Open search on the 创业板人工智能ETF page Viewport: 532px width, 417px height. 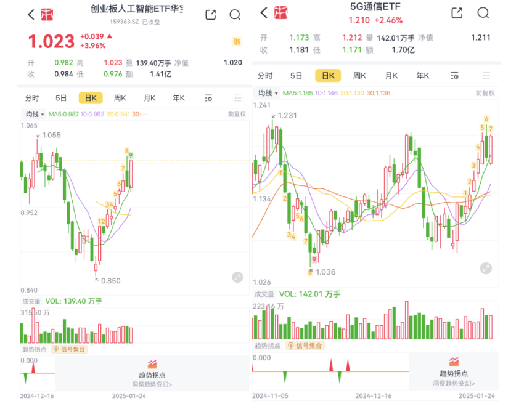tap(235, 15)
